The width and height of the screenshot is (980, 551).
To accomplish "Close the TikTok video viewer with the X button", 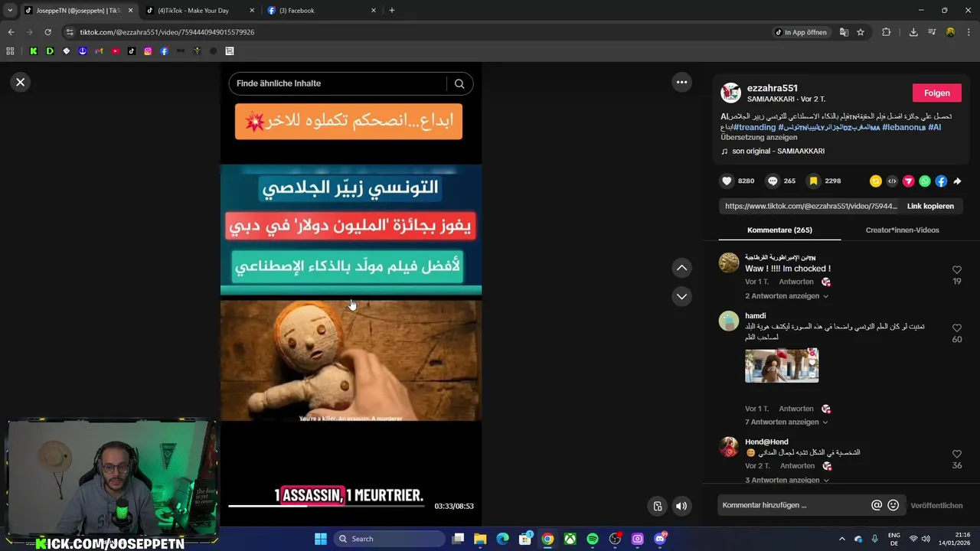I will pos(21,82).
